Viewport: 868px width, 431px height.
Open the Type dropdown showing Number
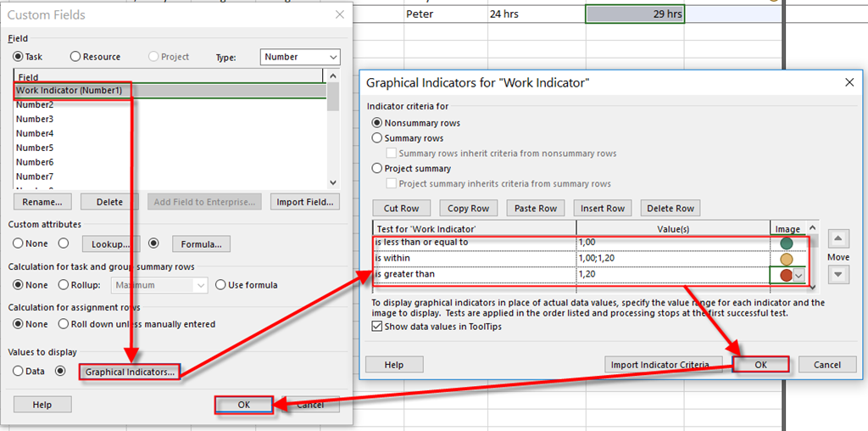pos(300,57)
